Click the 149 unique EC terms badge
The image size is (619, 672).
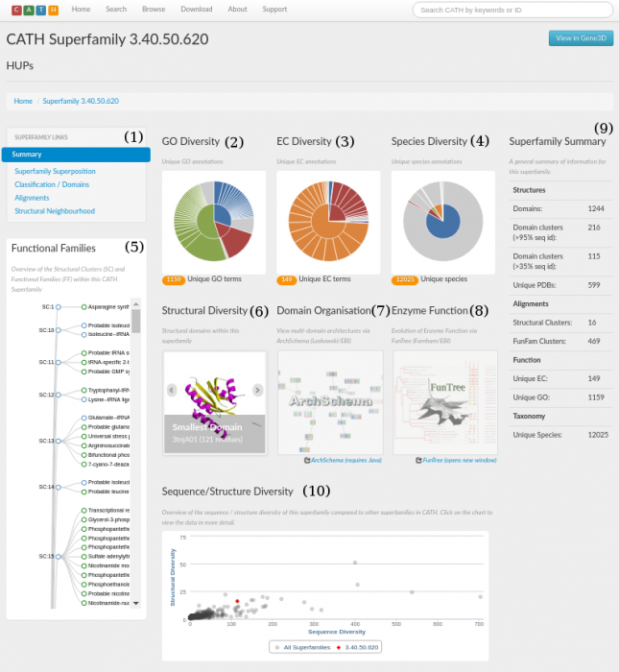287,279
